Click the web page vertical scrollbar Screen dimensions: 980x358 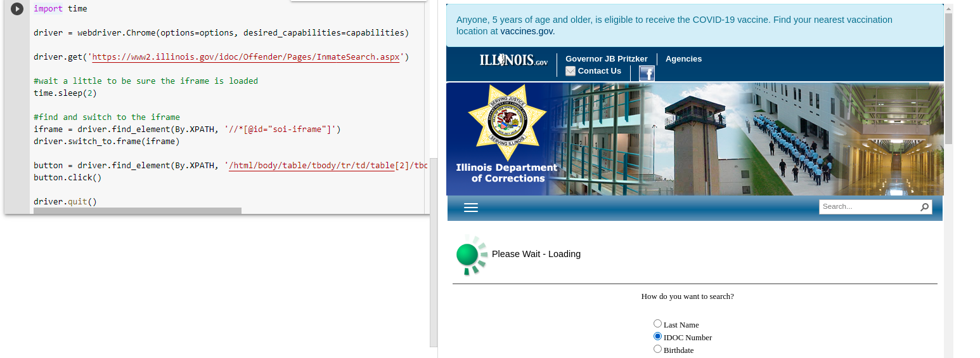click(x=948, y=79)
